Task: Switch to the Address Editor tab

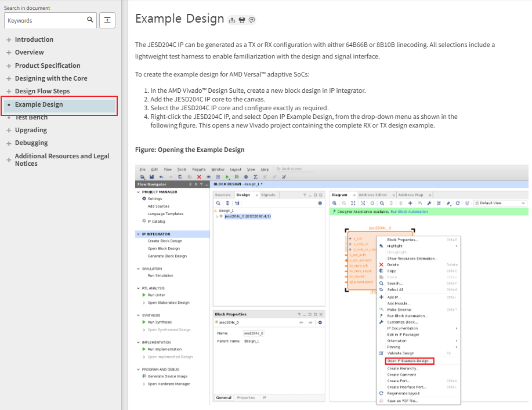Action: (372, 195)
